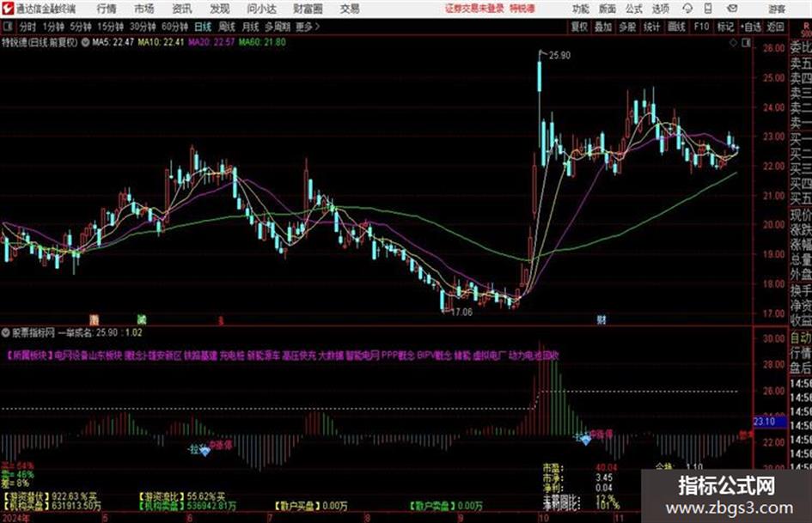Switch to 15分钟 period

[111, 27]
